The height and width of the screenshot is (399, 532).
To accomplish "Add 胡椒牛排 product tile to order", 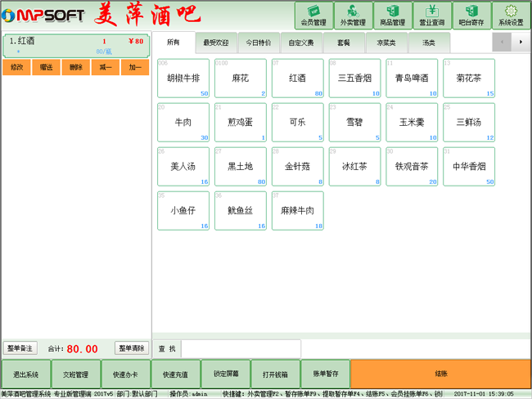I will tap(183, 78).
